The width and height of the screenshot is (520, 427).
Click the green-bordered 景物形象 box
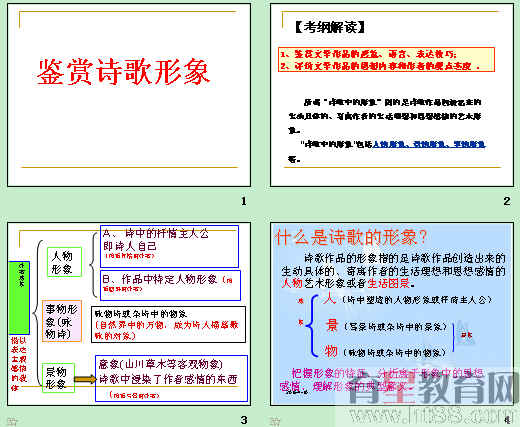pos(58,378)
